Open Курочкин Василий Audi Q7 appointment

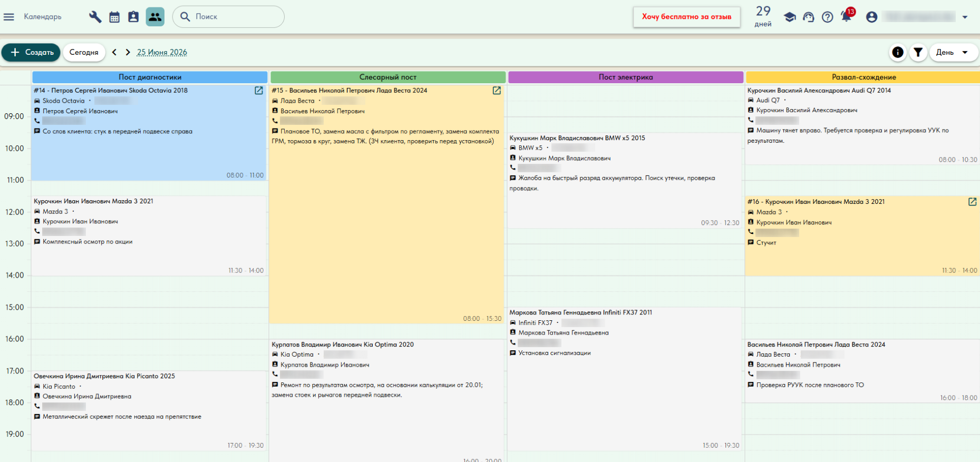click(862, 125)
